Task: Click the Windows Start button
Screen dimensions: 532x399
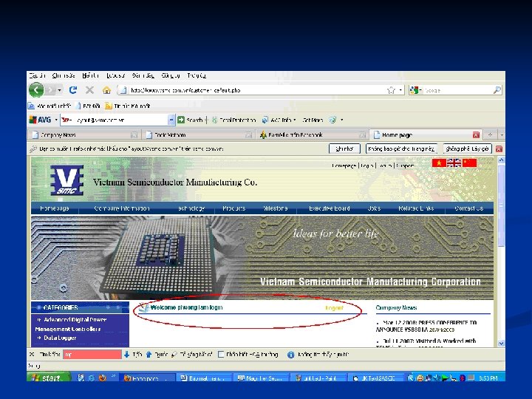Action: tap(49, 378)
